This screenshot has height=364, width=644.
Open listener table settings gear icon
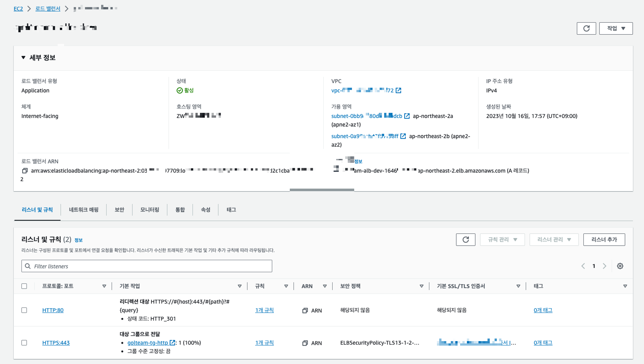pos(620,266)
